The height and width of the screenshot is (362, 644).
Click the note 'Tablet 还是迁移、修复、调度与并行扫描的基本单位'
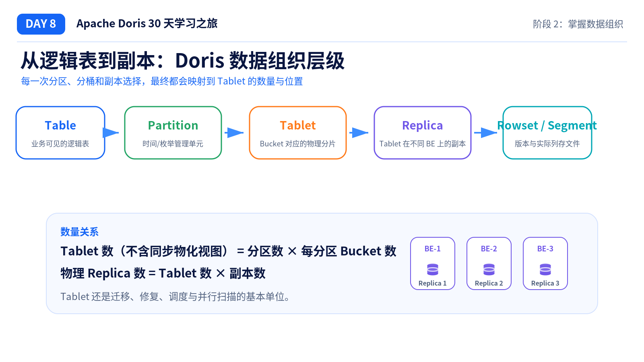click(175, 297)
